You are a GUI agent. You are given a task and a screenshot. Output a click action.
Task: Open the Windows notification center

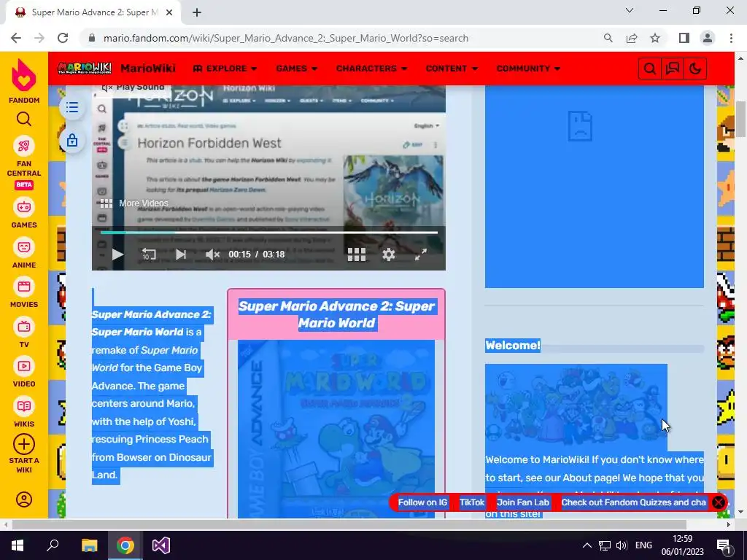tap(724, 545)
